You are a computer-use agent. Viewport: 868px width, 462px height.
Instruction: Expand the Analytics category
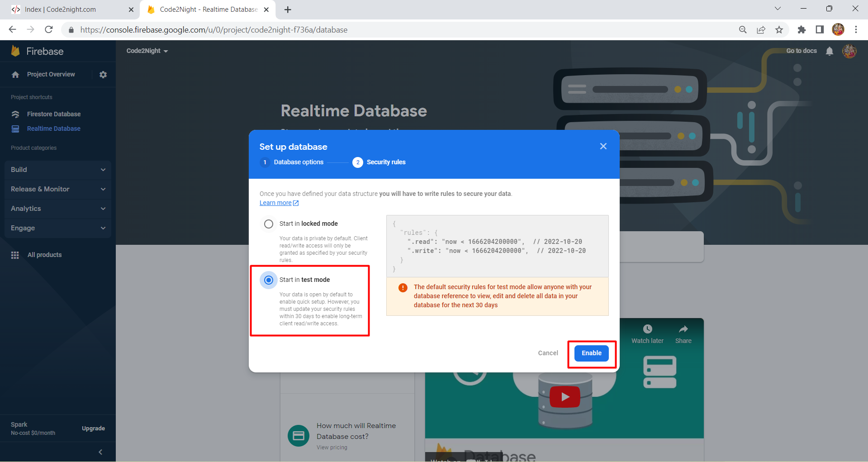click(x=58, y=209)
